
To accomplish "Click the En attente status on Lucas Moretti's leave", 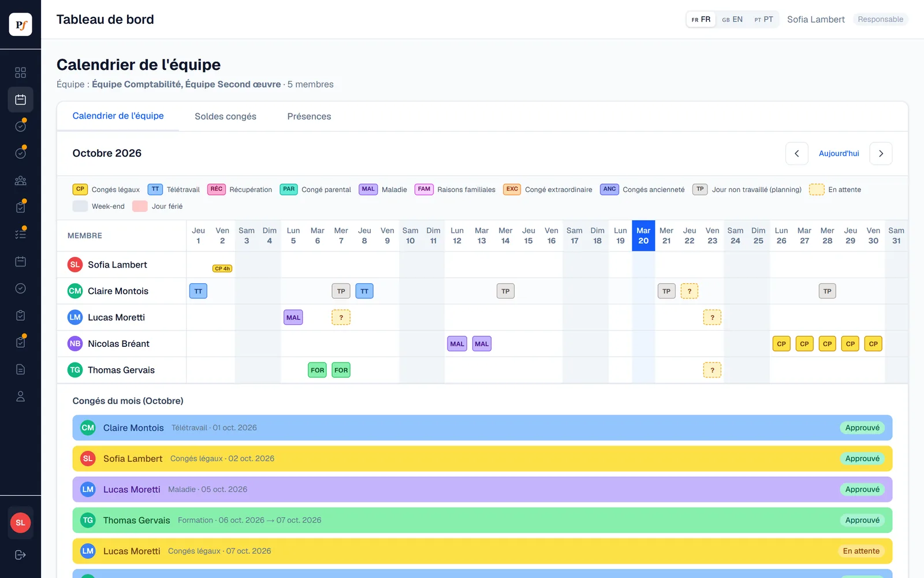I will pos(861,551).
